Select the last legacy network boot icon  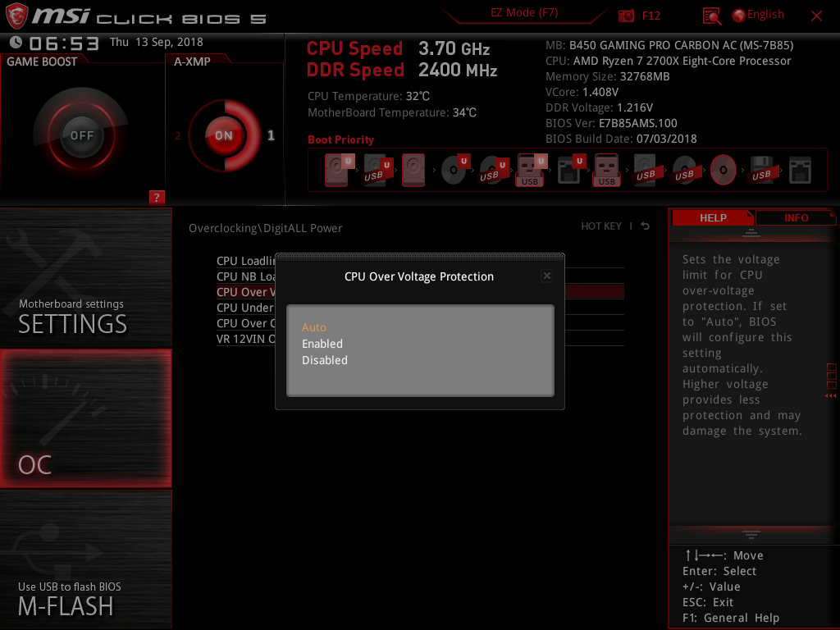pos(800,170)
